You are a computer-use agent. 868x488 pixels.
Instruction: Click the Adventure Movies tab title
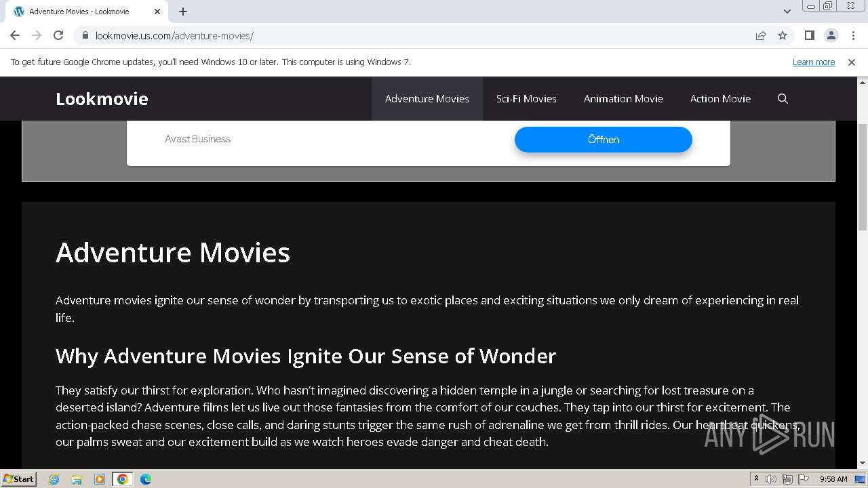click(x=79, y=12)
